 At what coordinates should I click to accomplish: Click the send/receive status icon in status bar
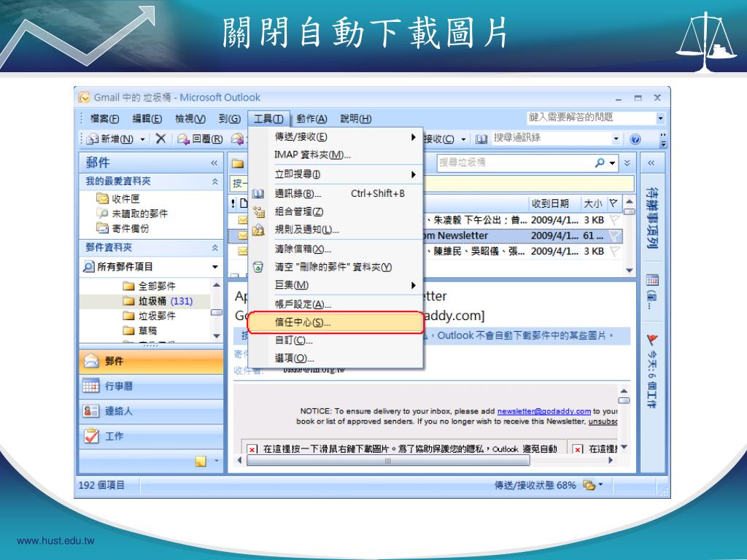coord(589,485)
